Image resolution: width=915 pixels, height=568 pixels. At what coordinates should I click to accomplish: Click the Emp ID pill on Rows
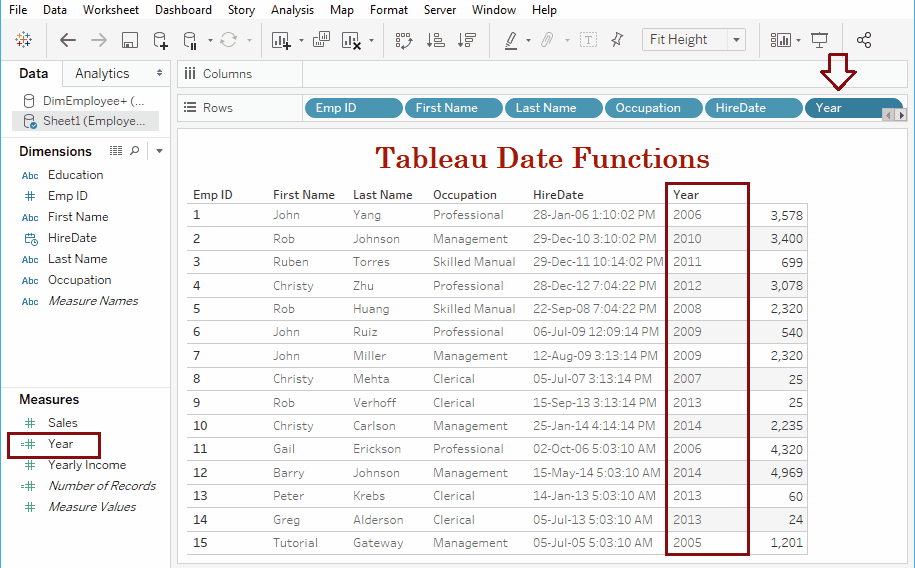[x=353, y=108]
